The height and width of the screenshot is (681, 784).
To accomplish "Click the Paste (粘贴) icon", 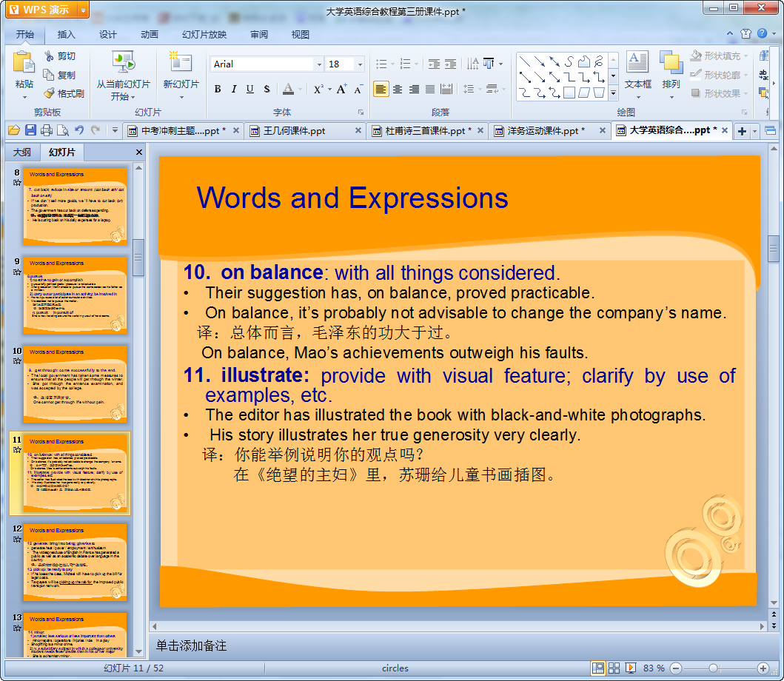I will (x=24, y=64).
